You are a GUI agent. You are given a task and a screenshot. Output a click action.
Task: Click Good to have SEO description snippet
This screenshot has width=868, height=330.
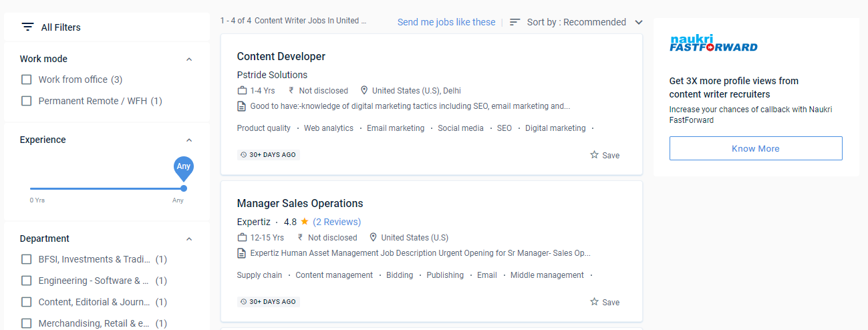pos(410,106)
